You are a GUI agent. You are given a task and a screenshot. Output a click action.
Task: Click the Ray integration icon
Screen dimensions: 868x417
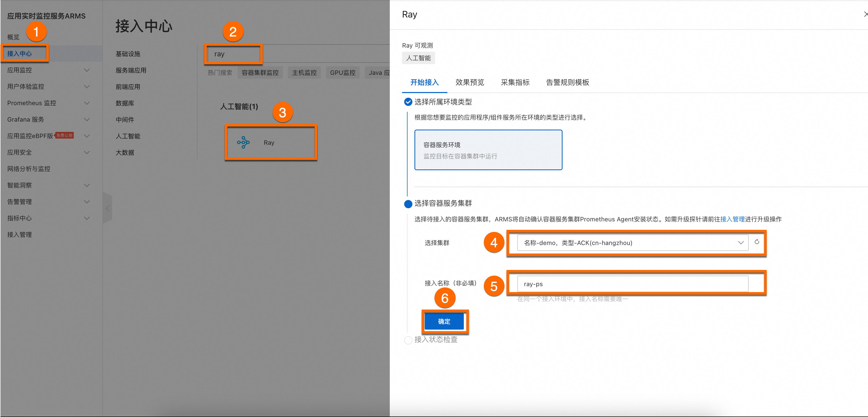(243, 142)
